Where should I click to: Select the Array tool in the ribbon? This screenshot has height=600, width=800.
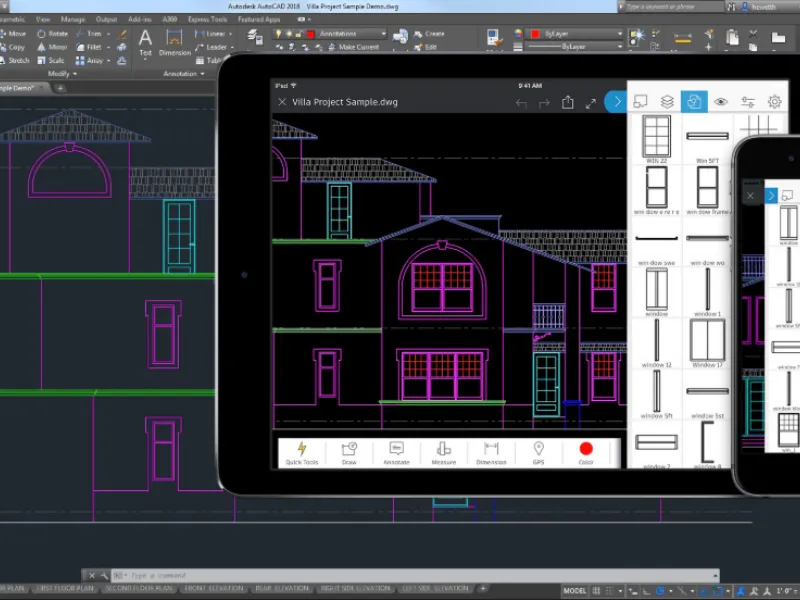tap(89, 60)
